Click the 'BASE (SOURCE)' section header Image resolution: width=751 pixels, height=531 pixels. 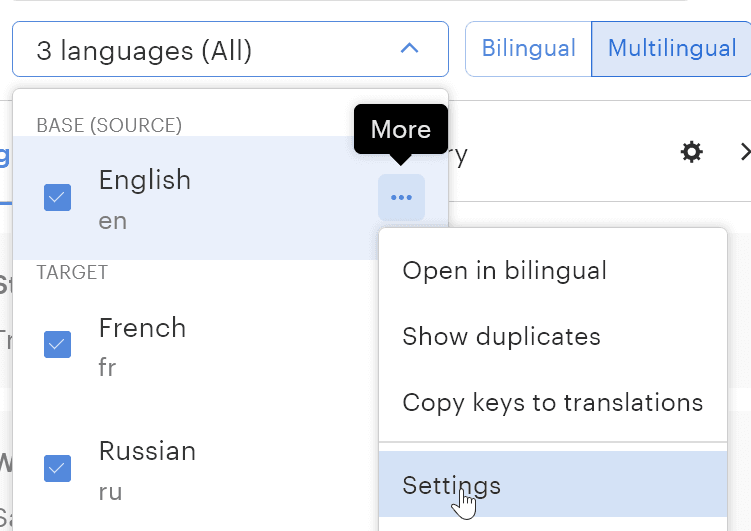coord(109,125)
